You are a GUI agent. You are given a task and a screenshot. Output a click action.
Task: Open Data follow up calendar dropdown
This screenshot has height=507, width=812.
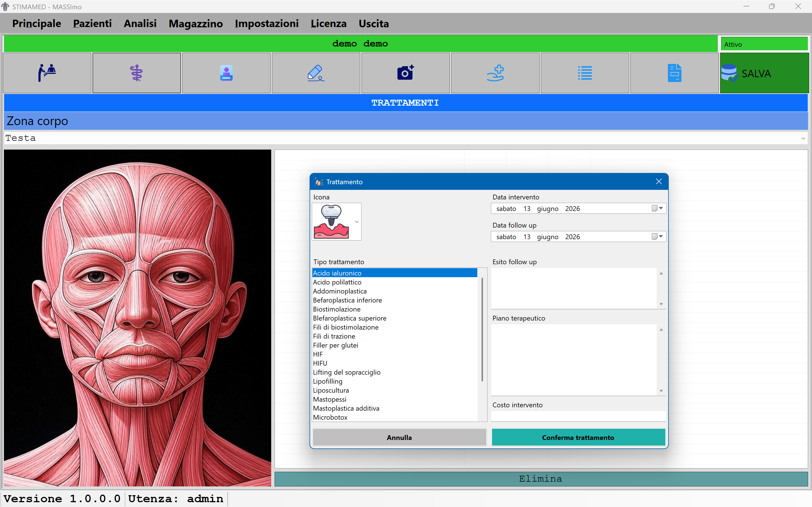[x=657, y=236]
